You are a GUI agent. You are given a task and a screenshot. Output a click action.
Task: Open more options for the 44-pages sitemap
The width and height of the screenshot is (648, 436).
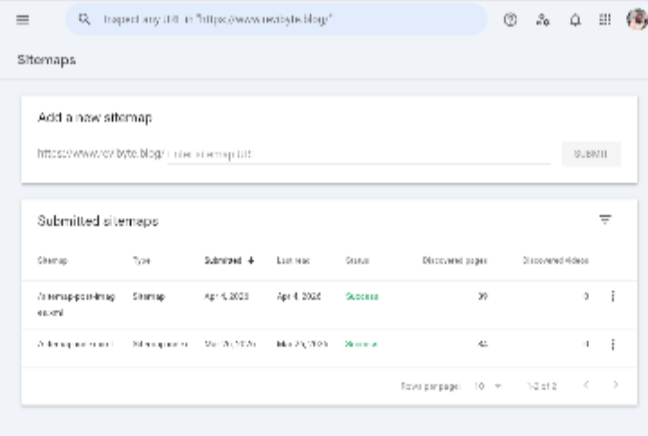pyautogui.click(x=613, y=344)
